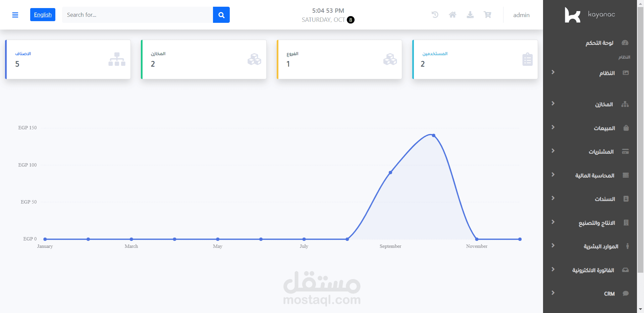Screen dimensions: 644x313
Task: Switch language with English button
Action: tap(43, 15)
